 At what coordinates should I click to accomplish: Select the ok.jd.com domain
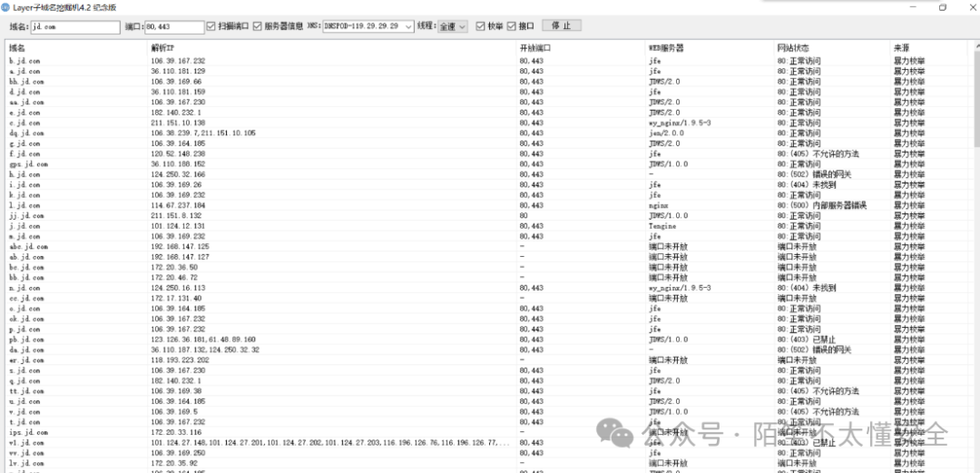(26, 319)
